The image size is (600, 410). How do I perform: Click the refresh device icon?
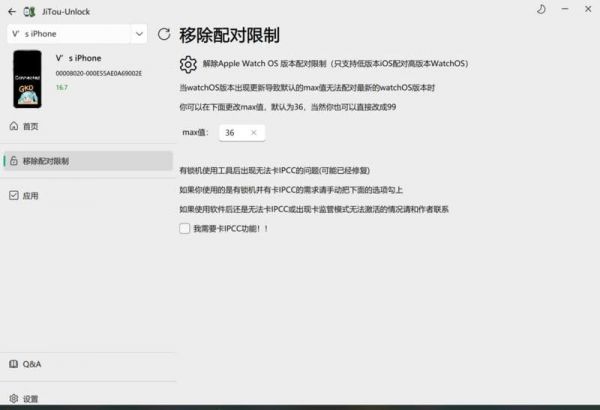click(x=164, y=34)
